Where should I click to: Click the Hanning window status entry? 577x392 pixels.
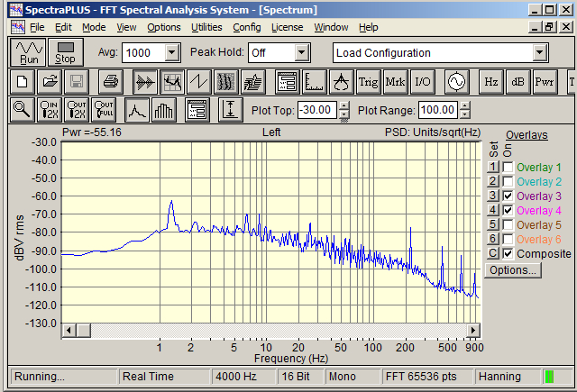pyautogui.click(x=508, y=377)
